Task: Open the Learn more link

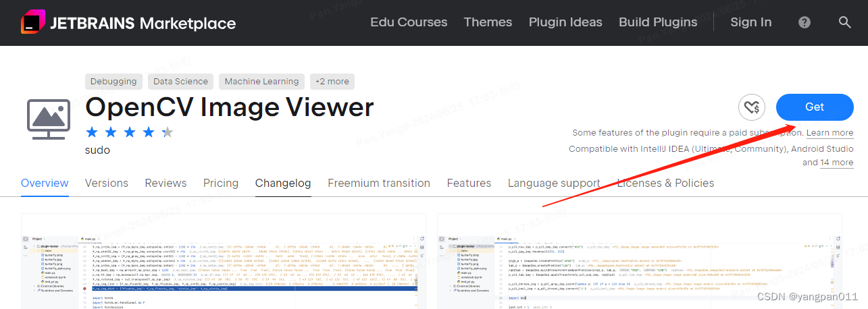Action: (x=829, y=133)
